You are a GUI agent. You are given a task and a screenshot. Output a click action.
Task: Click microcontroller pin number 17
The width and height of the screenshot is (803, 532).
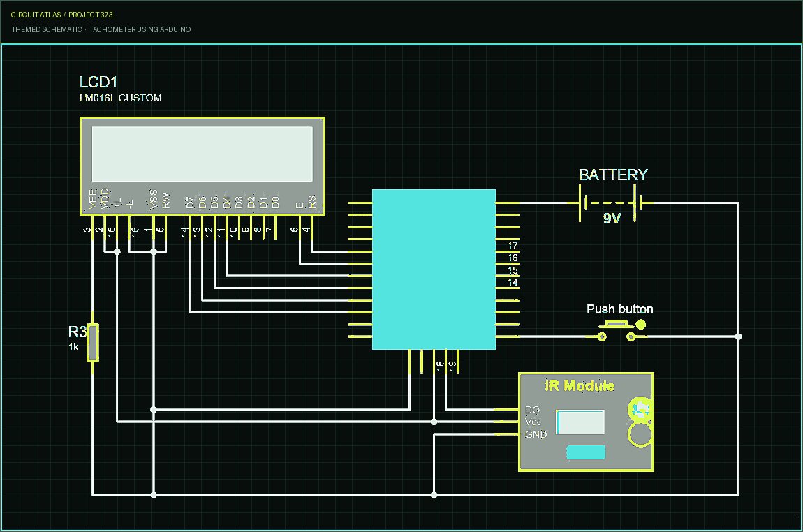[512, 246]
